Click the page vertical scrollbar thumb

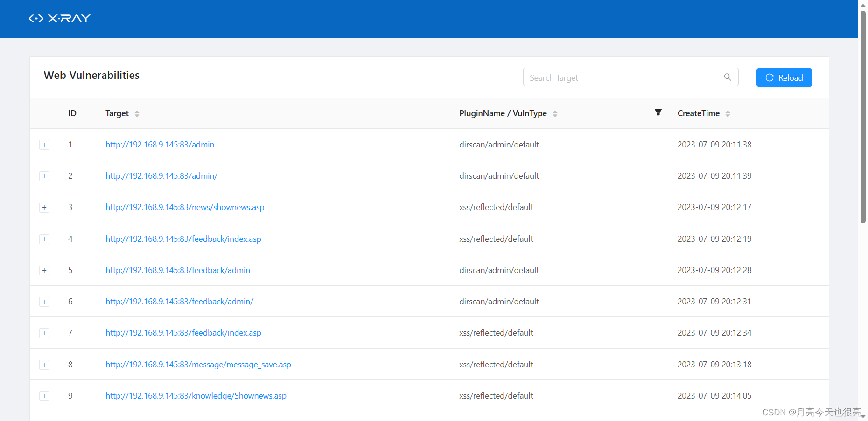point(863,117)
